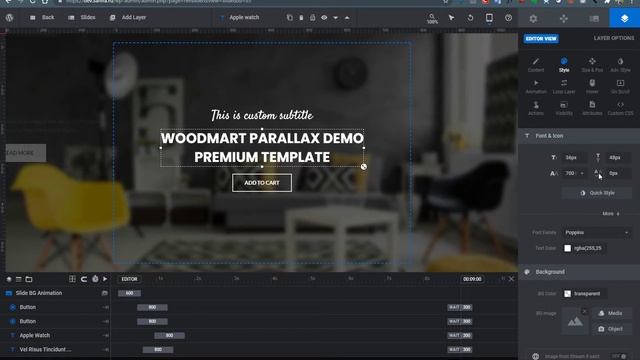The height and width of the screenshot is (360, 640).
Task: Select the pointer selection tool
Action: 451,18
